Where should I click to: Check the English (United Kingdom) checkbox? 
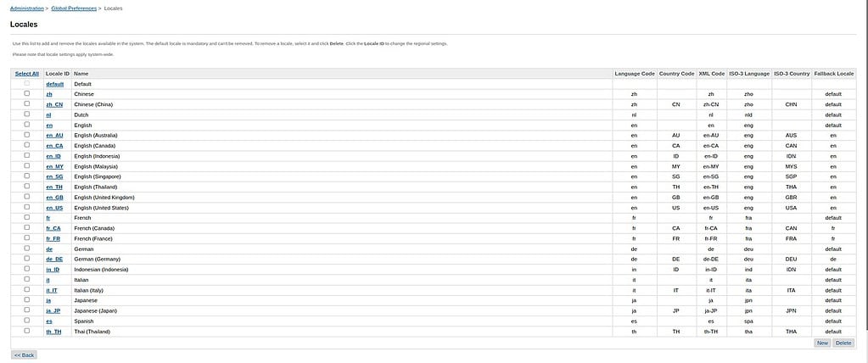[26, 197]
